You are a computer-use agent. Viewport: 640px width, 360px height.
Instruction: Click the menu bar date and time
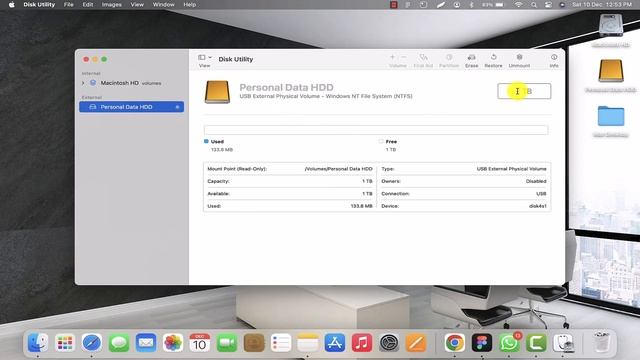pos(602,4)
